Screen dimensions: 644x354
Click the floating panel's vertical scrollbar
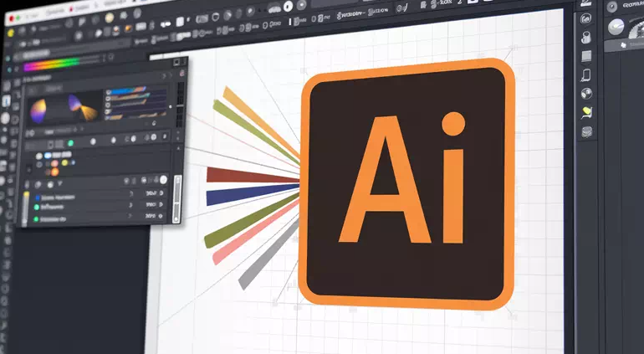click(x=177, y=199)
